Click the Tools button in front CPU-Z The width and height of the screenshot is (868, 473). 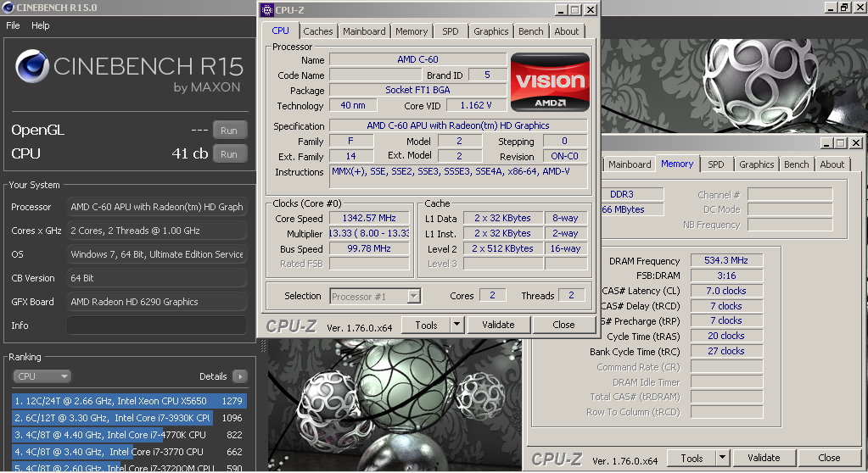[x=426, y=326]
